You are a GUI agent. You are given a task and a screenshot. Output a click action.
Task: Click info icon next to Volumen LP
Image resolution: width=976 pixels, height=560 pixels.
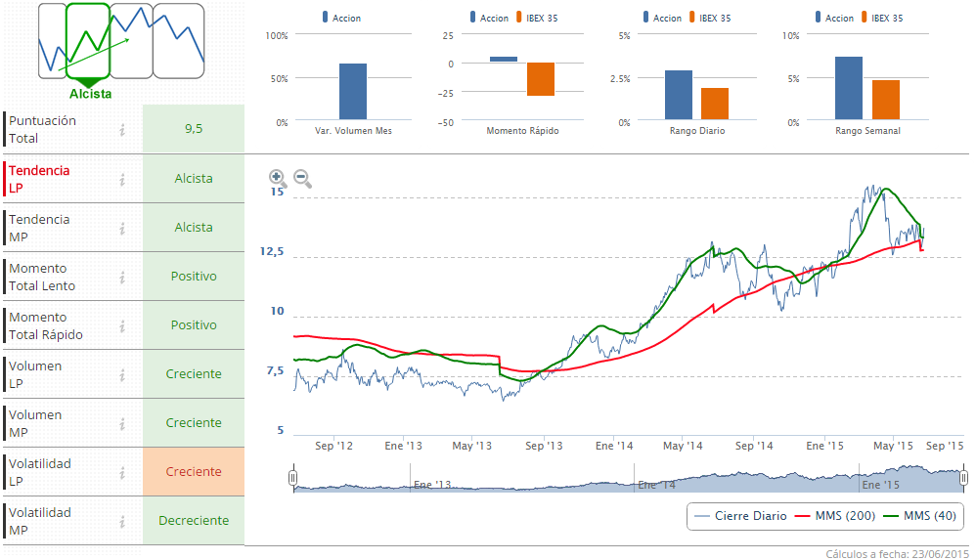point(122,374)
